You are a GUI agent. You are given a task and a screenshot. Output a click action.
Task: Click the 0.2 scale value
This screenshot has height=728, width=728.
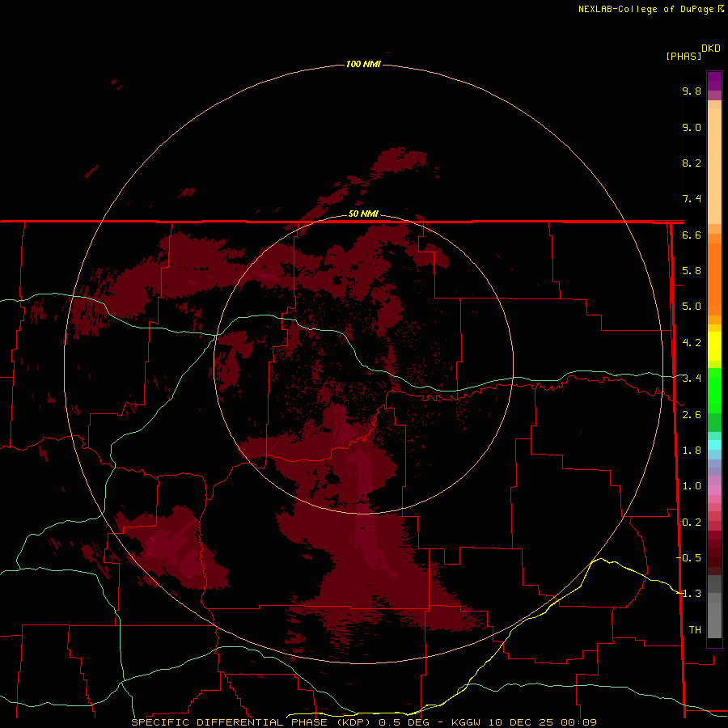pos(692,523)
